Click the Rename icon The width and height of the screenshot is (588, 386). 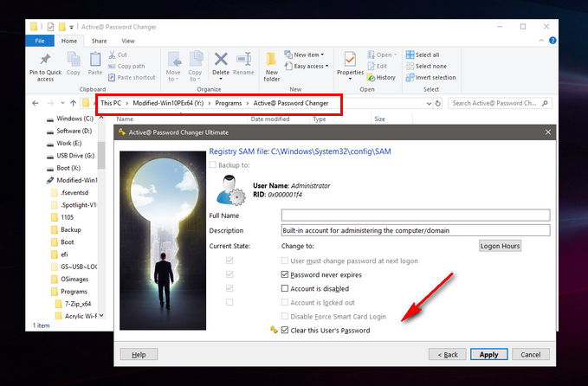[x=243, y=59]
